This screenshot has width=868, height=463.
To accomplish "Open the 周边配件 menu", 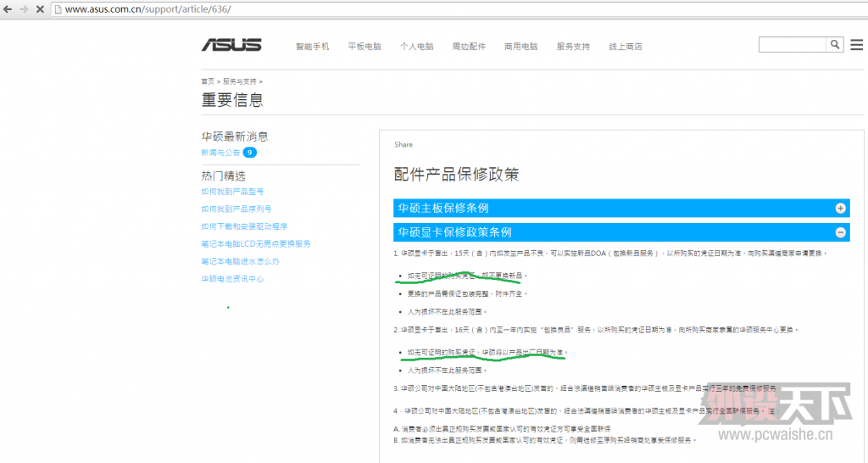I will click(x=469, y=47).
